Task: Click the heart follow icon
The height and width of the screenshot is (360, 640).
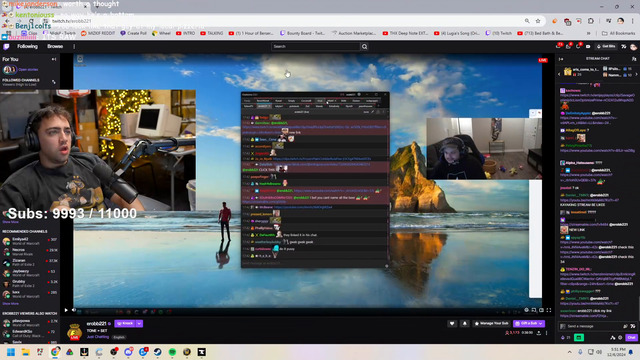Action: [452, 324]
